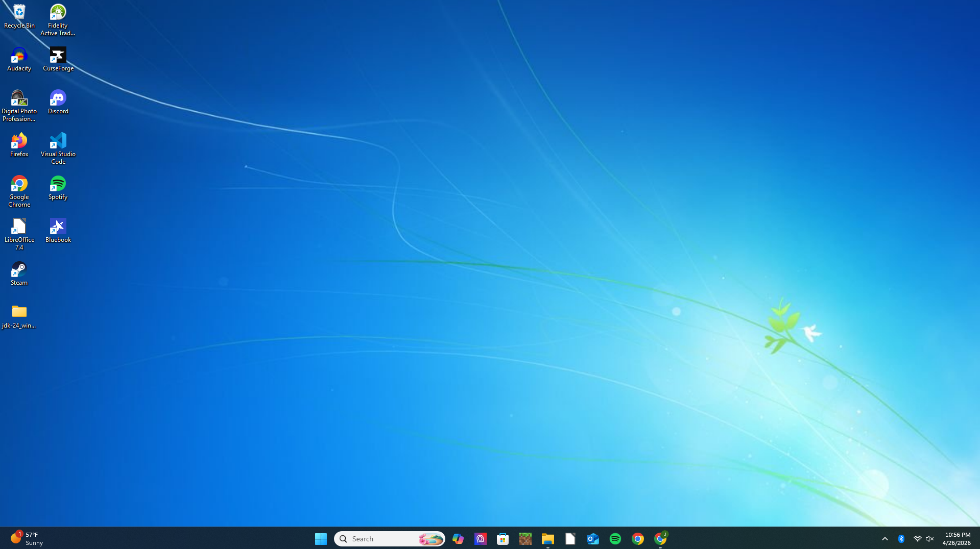The width and height of the screenshot is (980, 549).
Task: Open the Start menu
Action: click(320, 538)
